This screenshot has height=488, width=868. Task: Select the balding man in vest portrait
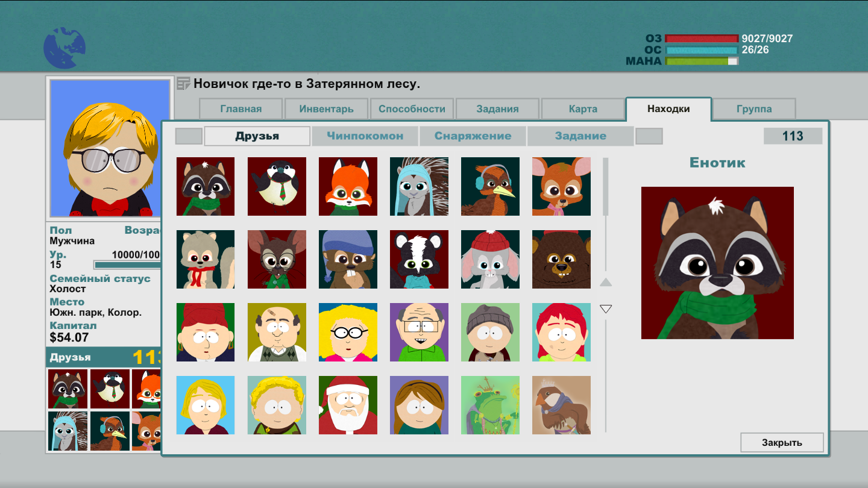277,333
